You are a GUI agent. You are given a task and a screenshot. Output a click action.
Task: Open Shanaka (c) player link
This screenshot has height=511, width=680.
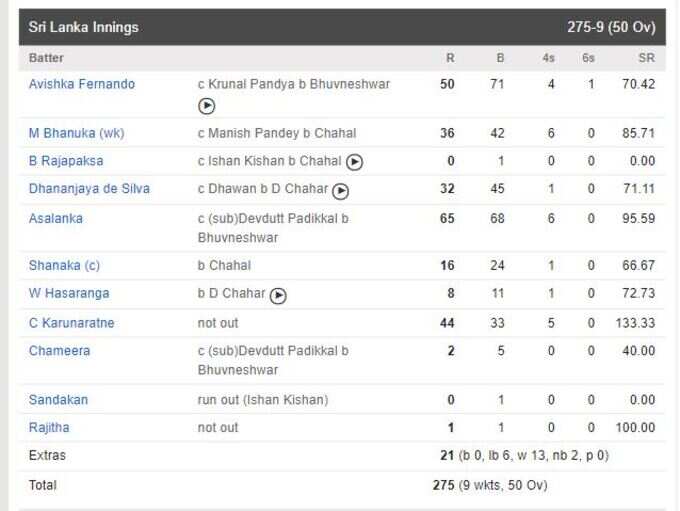[64, 265]
